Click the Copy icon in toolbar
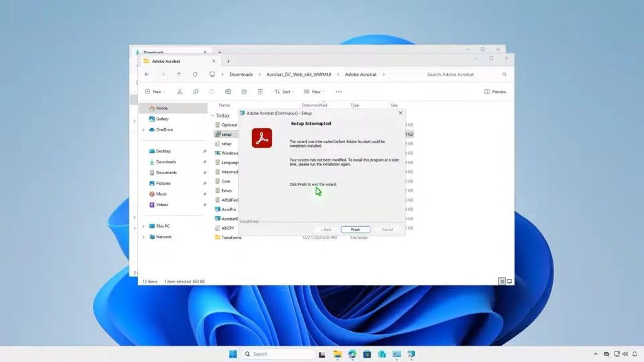644x362 pixels. click(196, 92)
